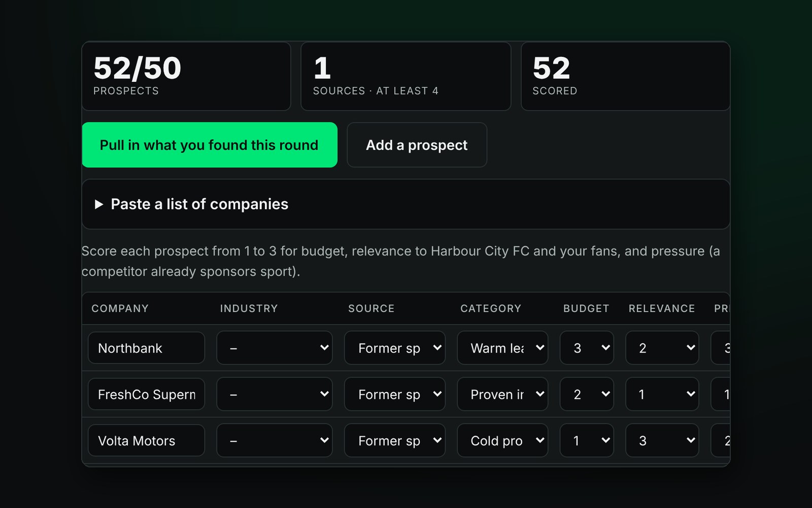The width and height of the screenshot is (812, 508).
Task: Click the RELEVANCE column header
Action: point(662,308)
